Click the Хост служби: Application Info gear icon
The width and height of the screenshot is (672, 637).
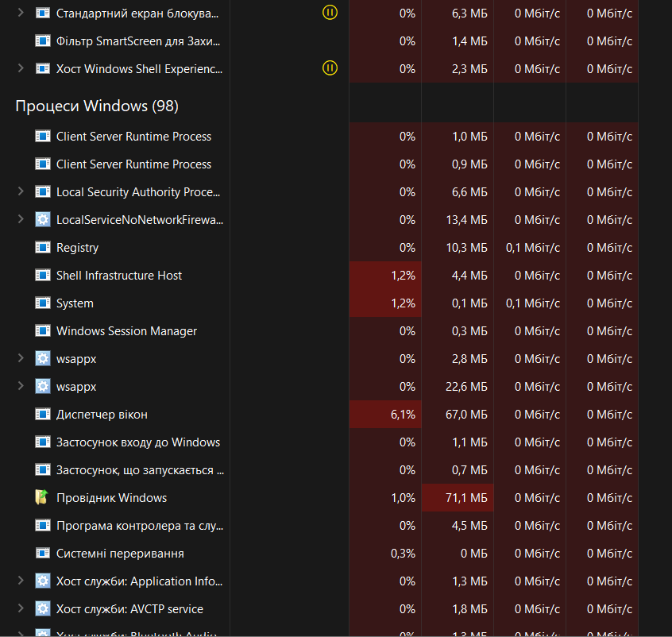coord(42,581)
